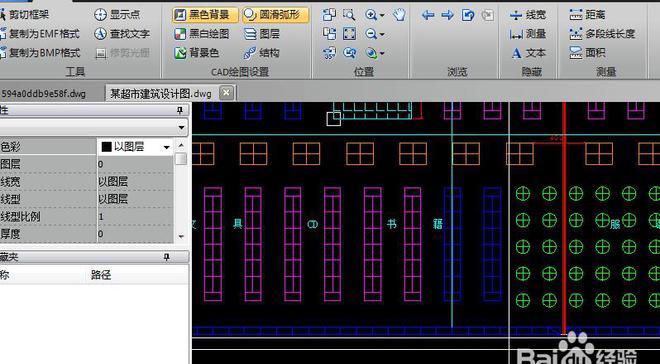The image size is (660, 364).
Task: Click properties list scroll up arrow
Action: click(x=181, y=146)
